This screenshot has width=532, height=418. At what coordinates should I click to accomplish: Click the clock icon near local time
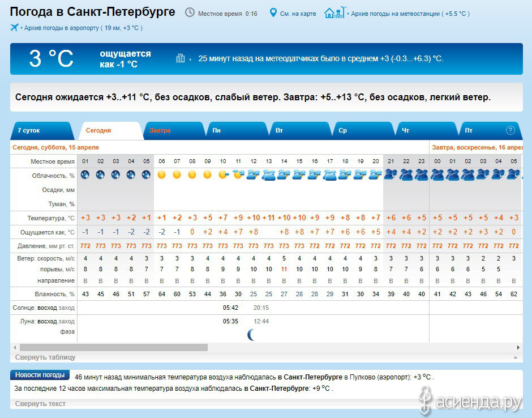190,13
